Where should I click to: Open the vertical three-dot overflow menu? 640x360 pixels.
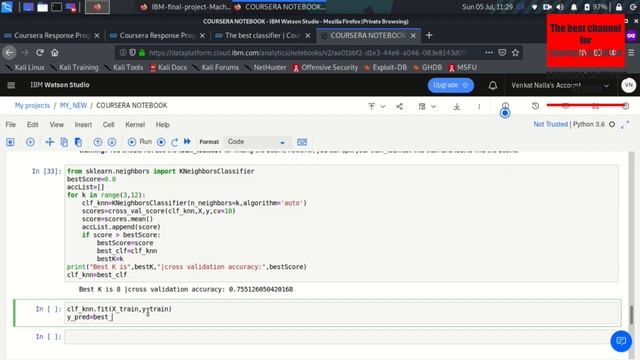click(479, 107)
